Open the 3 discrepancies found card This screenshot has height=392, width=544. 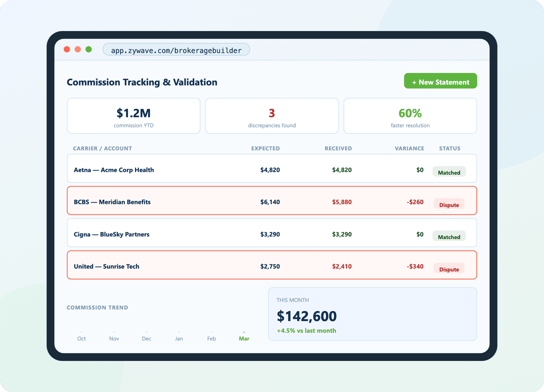tap(272, 116)
